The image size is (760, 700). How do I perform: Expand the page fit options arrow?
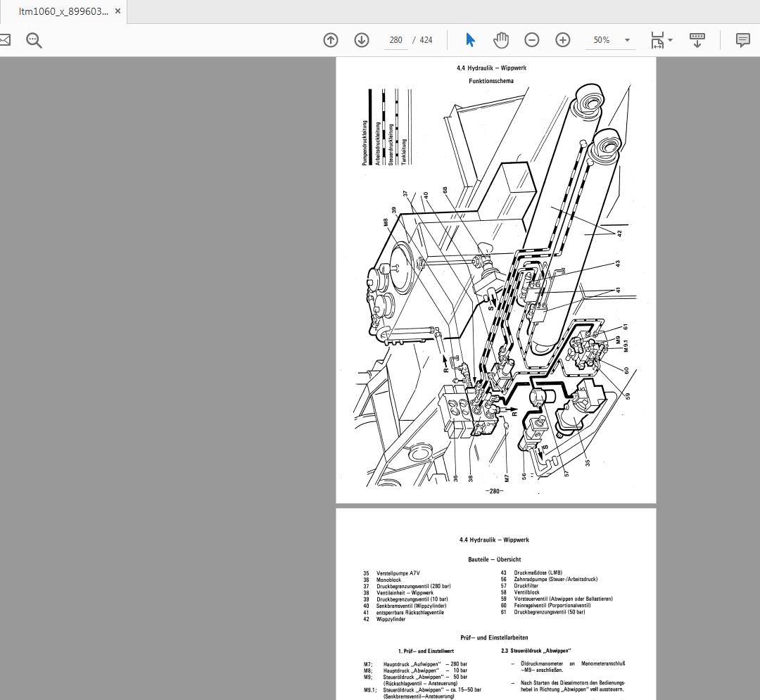coord(671,39)
